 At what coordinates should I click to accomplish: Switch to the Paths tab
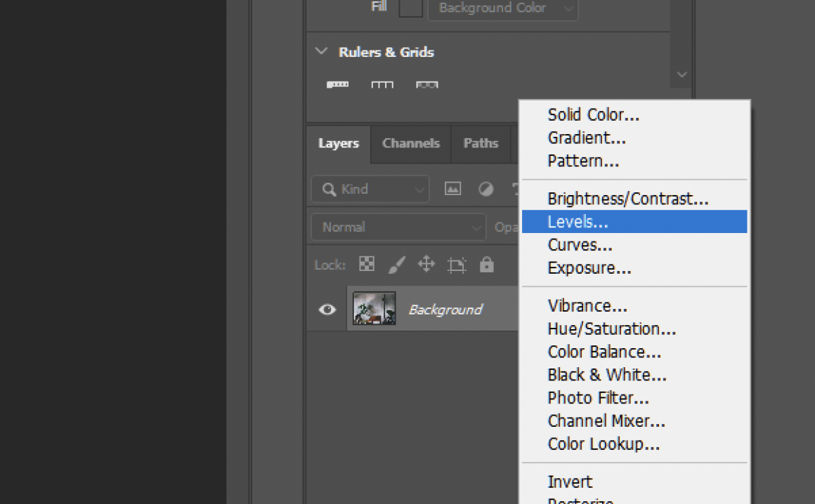tap(481, 144)
